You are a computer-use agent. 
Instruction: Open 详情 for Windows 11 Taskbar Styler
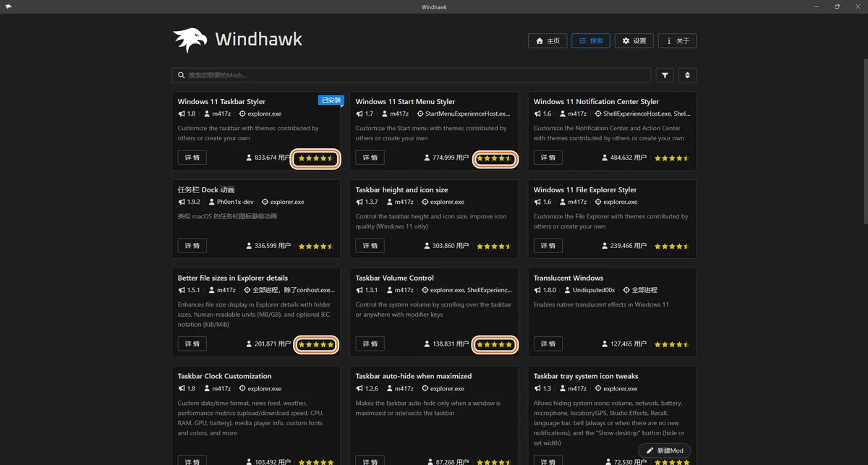[x=192, y=158]
